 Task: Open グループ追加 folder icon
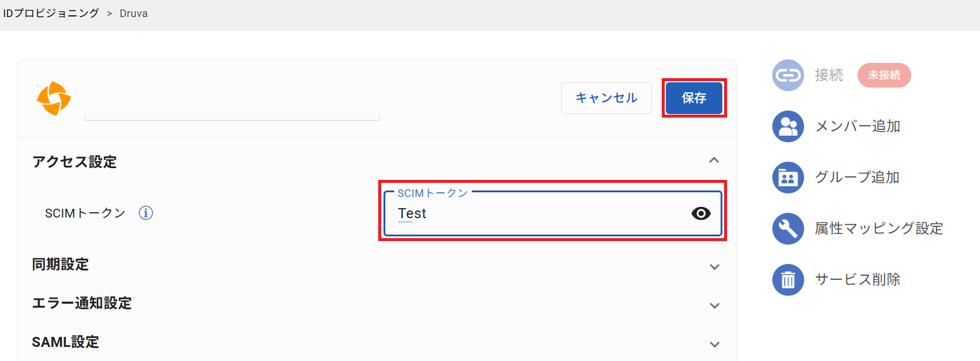pos(788,178)
